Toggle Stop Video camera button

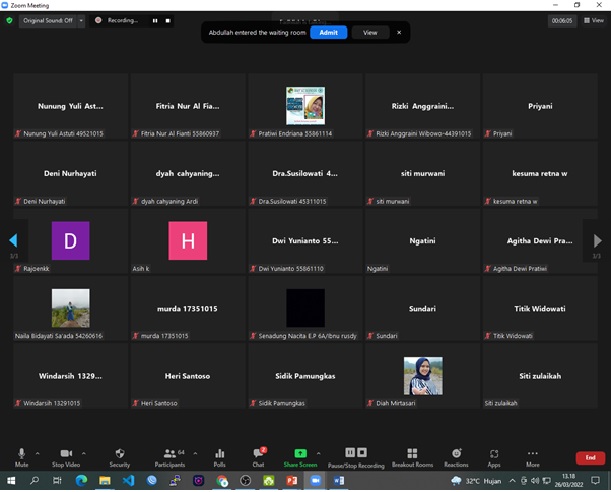[x=66, y=455]
